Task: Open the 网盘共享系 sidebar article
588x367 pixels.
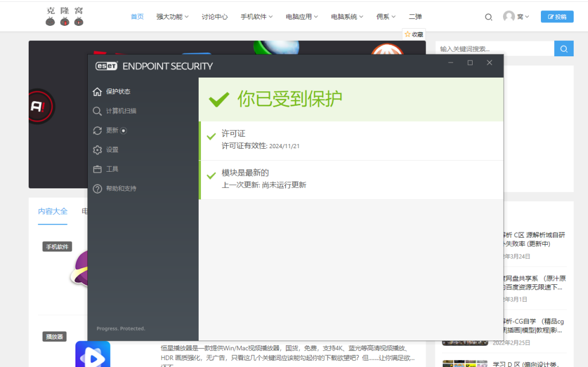Action: (x=535, y=283)
